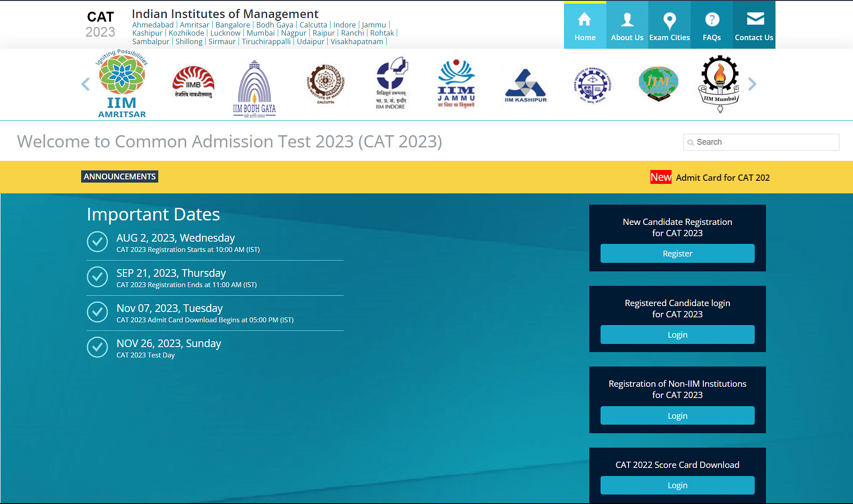Open the About Us page
The image size is (853, 504).
[x=627, y=25]
